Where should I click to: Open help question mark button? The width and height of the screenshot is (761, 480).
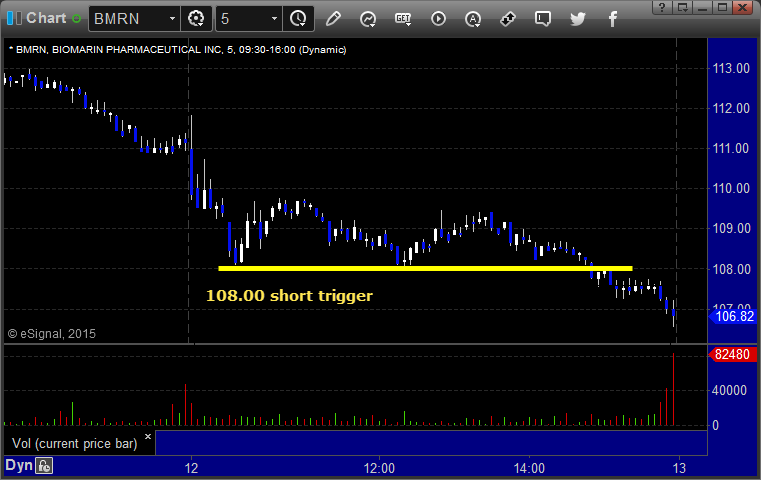click(662, 7)
